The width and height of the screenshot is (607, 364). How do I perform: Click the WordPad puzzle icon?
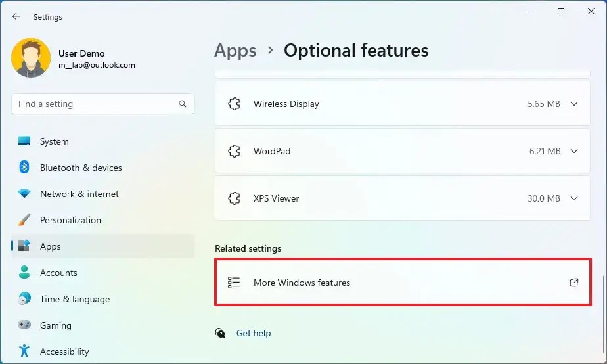(235, 151)
